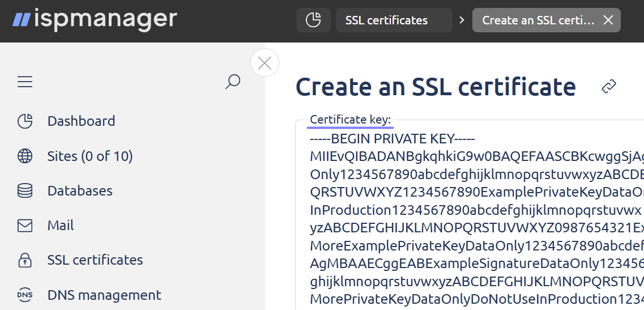Viewport: 644px width, 310px height.
Task: Click the key line starting with MorePrivateKeyDataOnlyDoNotUse
Action: [477, 298]
